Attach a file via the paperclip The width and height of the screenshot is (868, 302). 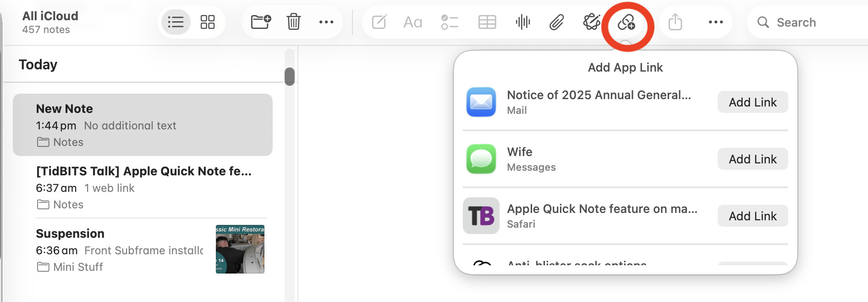(x=556, y=22)
